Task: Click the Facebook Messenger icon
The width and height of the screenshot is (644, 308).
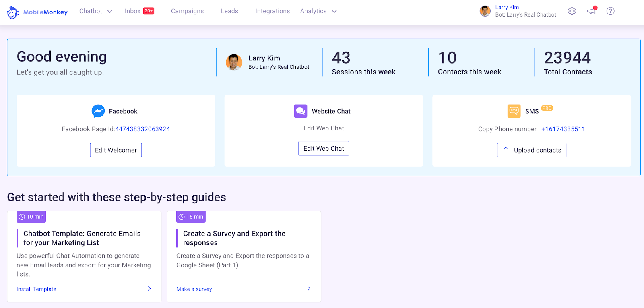Action: tap(98, 111)
